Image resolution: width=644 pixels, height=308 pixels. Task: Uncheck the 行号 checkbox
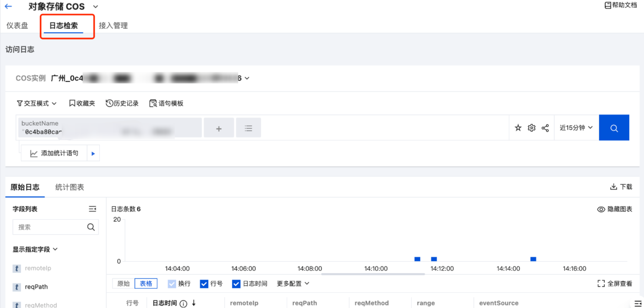(204, 284)
